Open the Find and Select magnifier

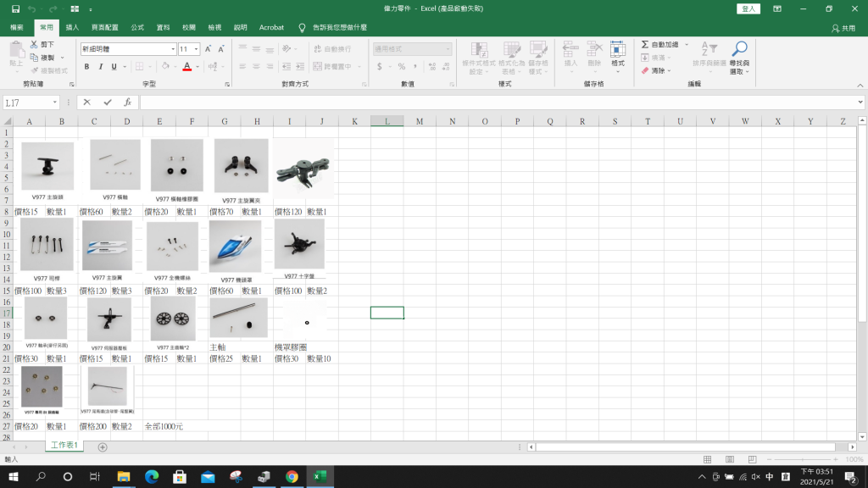point(739,58)
